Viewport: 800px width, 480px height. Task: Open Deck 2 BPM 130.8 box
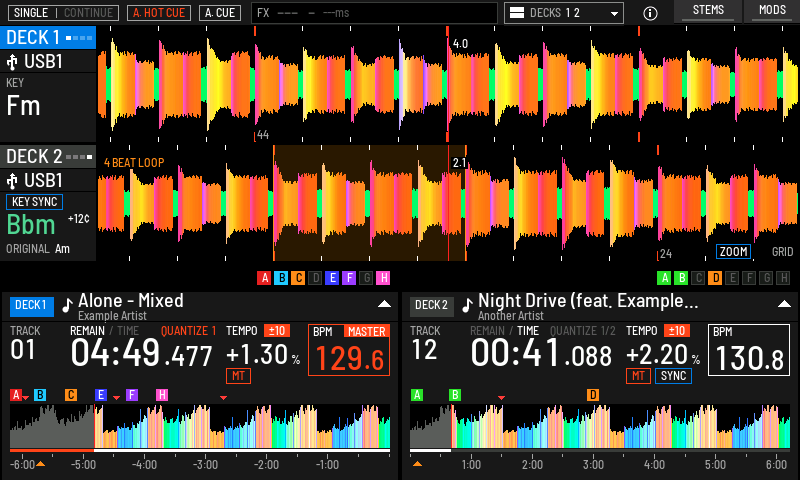(748, 350)
